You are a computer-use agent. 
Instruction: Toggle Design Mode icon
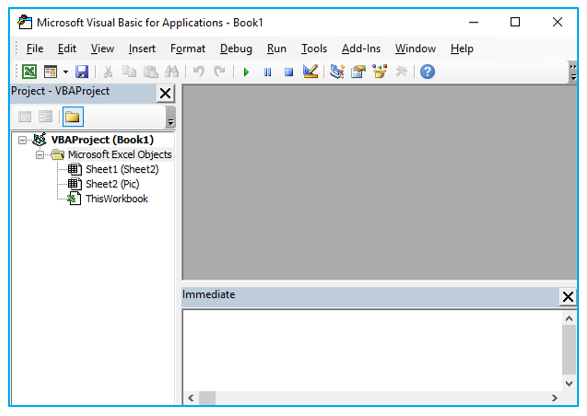click(x=310, y=71)
